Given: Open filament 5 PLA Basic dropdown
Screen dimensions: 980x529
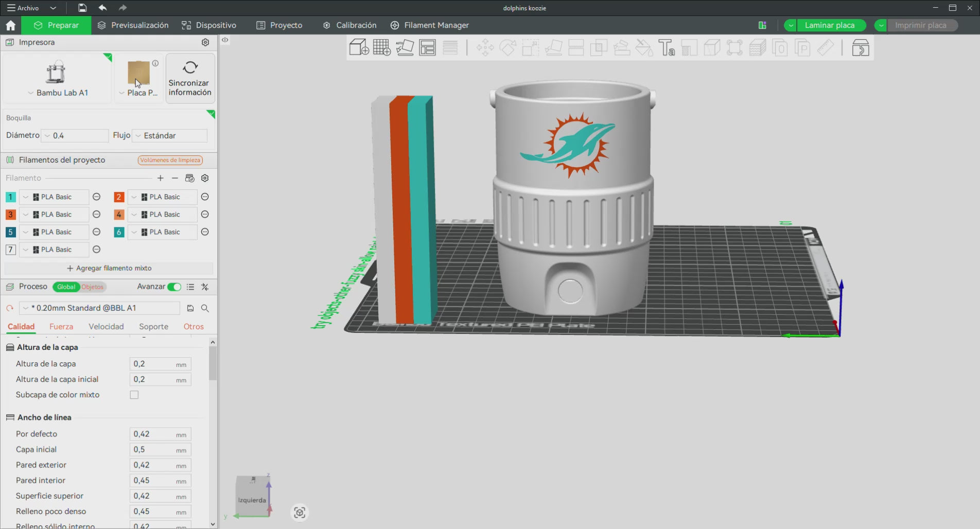Looking at the screenshot, I should tap(54, 232).
